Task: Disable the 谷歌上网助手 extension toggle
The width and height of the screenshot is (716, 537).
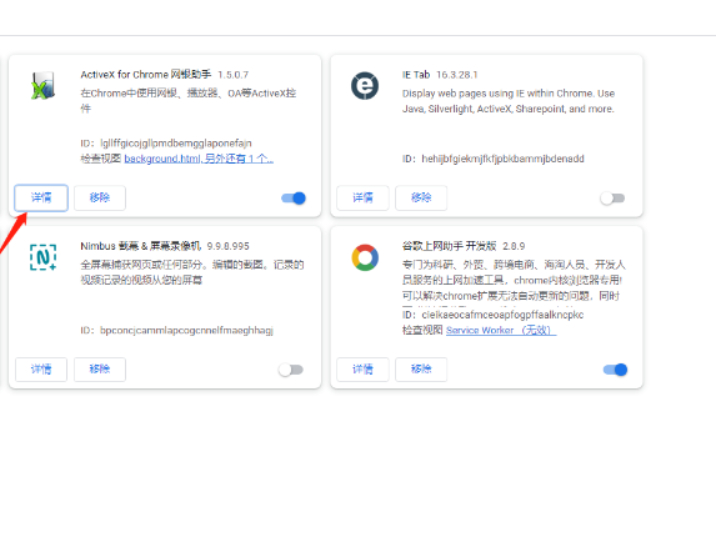Action: (x=615, y=369)
